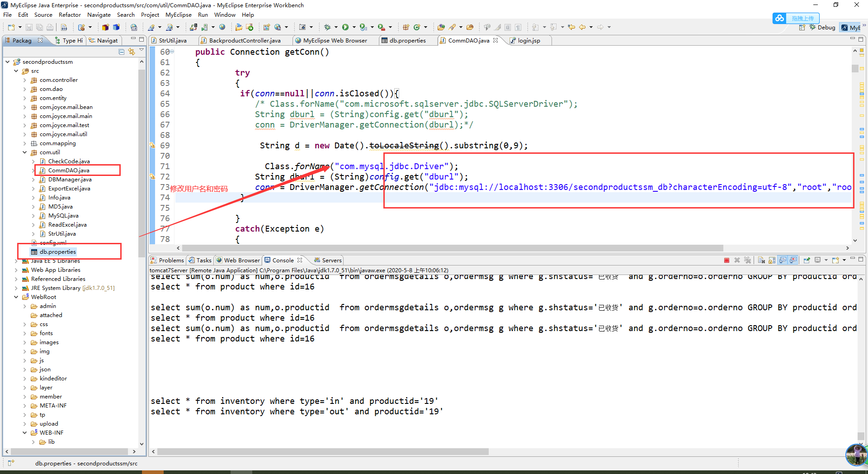Collapse the com.util package

click(25, 152)
